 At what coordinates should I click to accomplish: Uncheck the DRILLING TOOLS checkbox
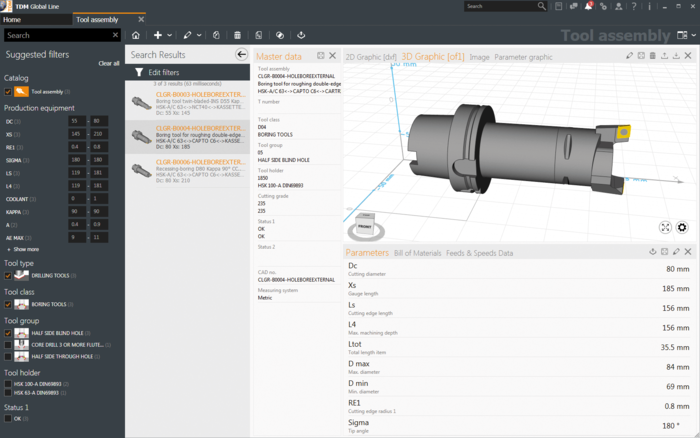[8, 276]
